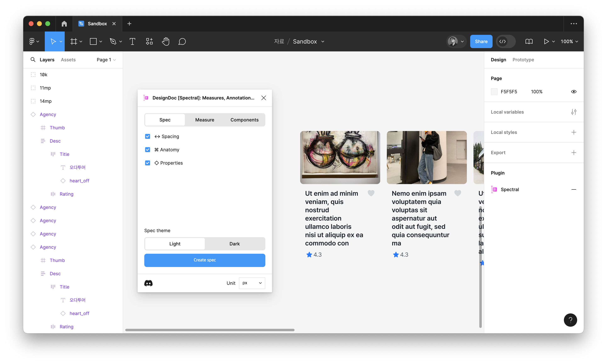Click the graffiti painting thumbnail
The image size is (607, 364).
(x=340, y=157)
